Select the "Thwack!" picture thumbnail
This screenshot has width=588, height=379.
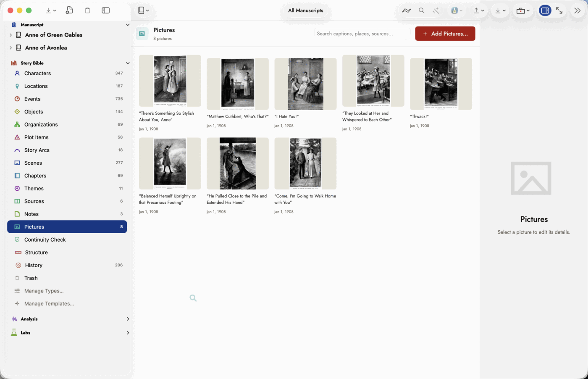coord(441,84)
